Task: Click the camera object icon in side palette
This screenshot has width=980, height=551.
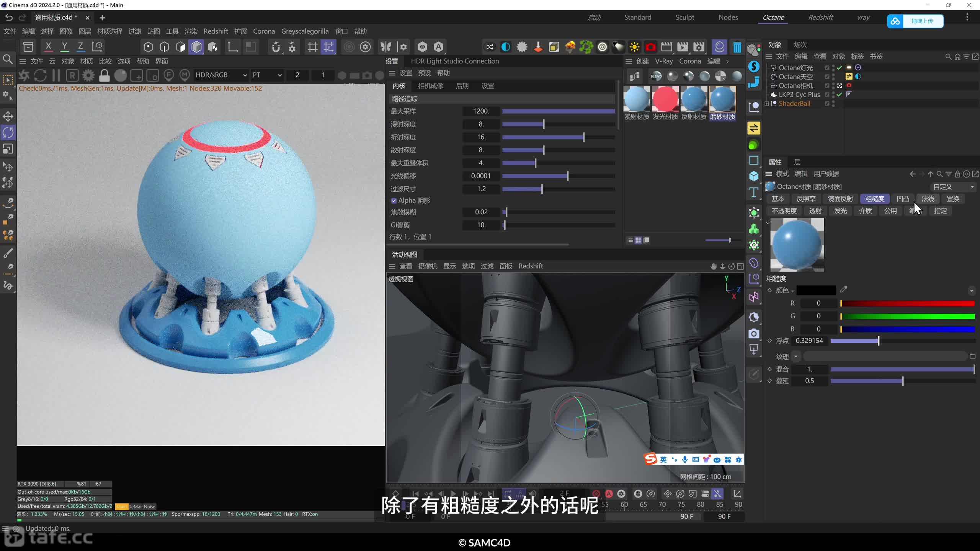Action: (754, 333)
